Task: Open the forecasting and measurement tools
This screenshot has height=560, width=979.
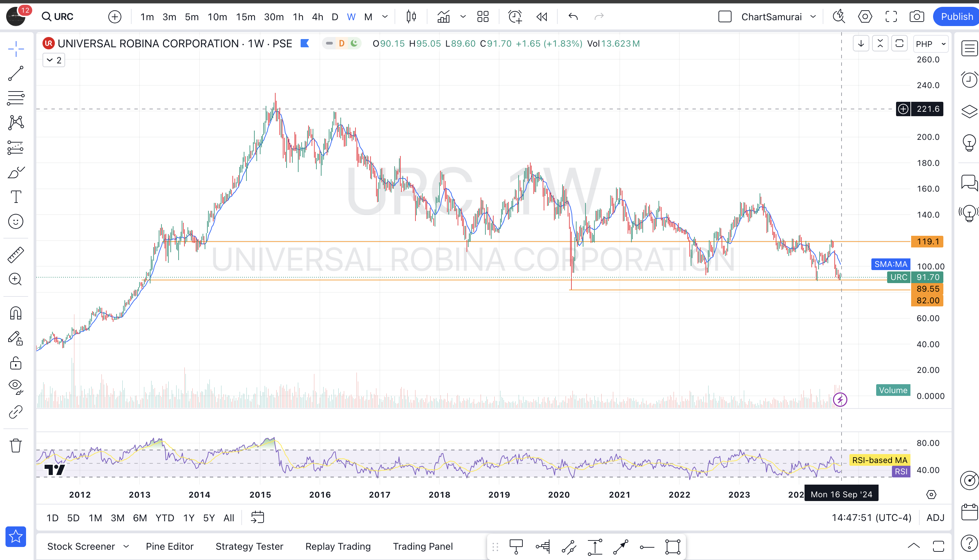Action: [x=16, y=147]
